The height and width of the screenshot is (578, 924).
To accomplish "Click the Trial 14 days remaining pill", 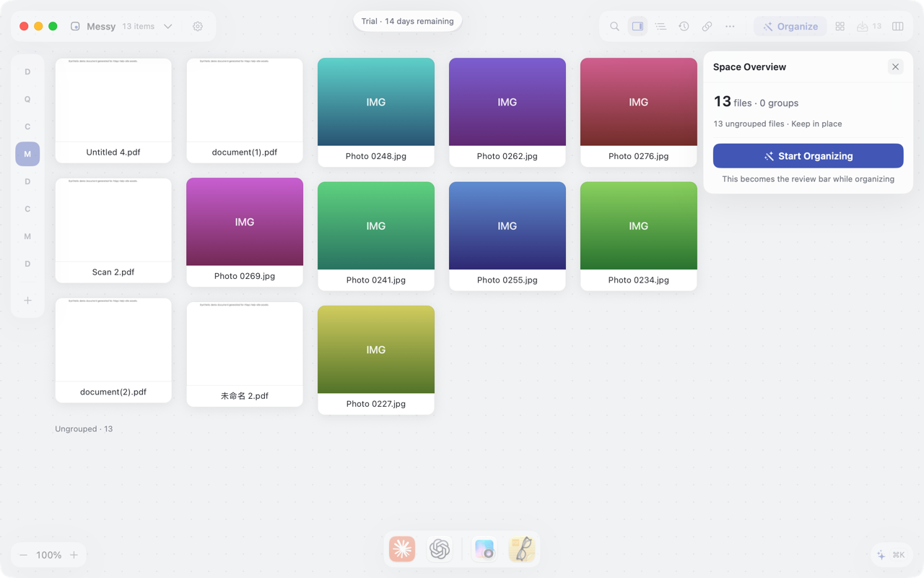I will 408,21.
